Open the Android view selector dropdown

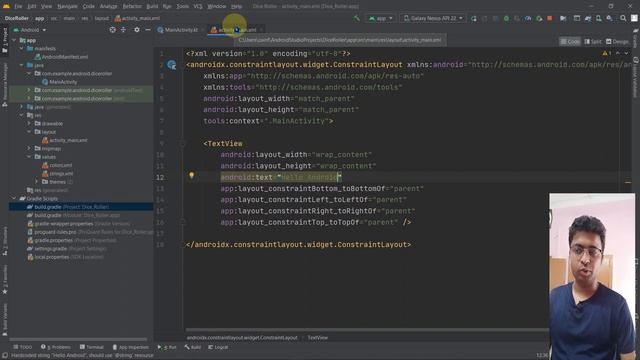coord(30,30)
